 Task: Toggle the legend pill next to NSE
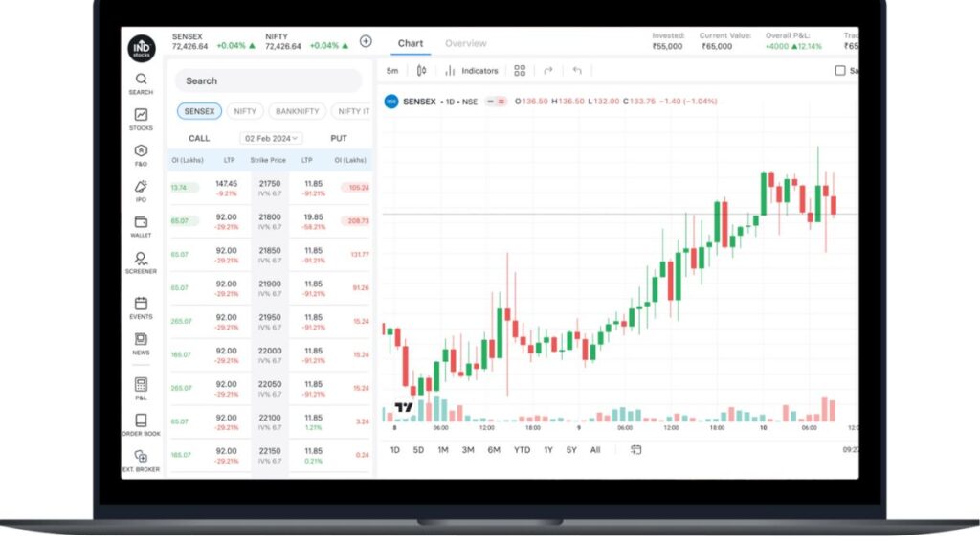coord(497,102)
